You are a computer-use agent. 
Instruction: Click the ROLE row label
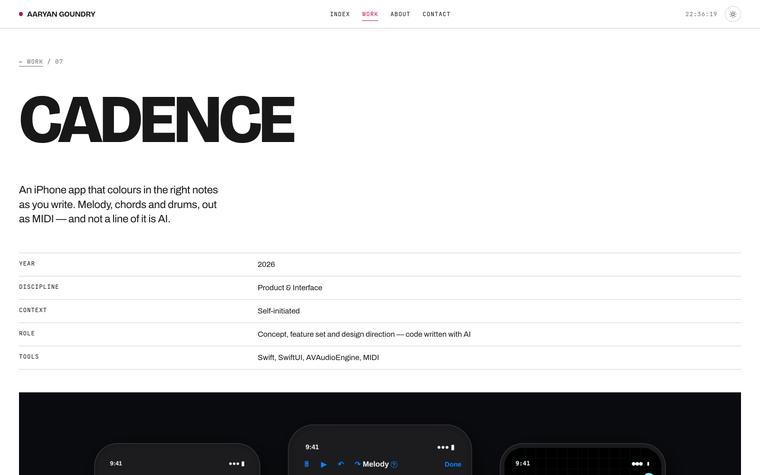pyautogui.click(x=27, y=333)
